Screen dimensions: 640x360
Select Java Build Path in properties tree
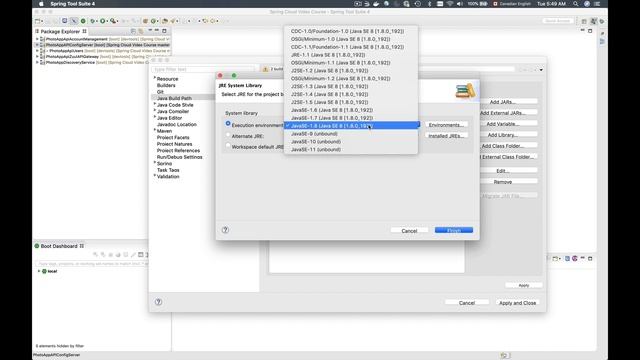[x=174, y=98]
